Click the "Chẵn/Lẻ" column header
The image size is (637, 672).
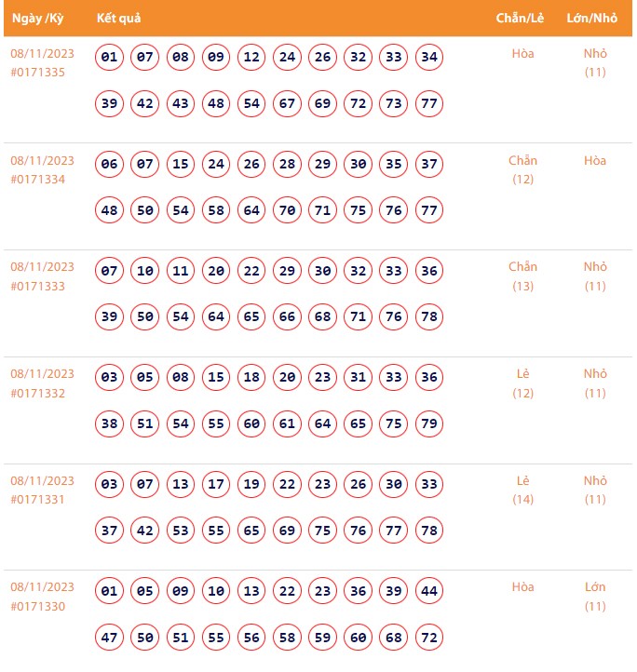[x=521, y=19]
